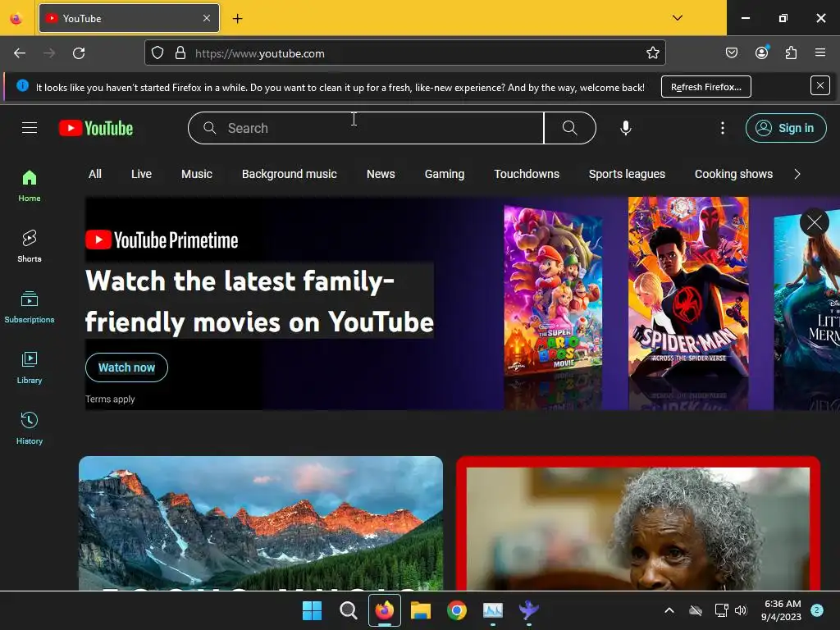Select the Cooking shows chip
The height and width of the screenshot is (630, 840).
pyautogui.click(x=733, y=174)
